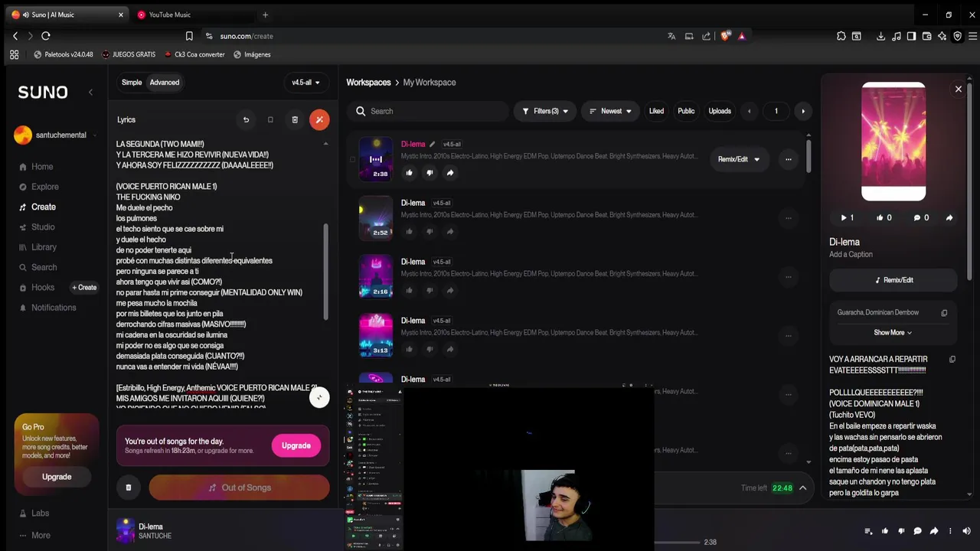This screenshot has height=551, width=980.
Task: Open Workspaces breadcrumb
Action: [368, 83]
